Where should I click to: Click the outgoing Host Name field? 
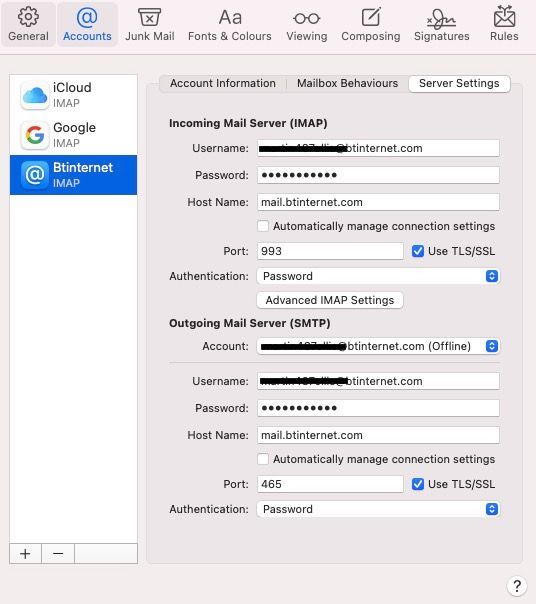(378, 435)
